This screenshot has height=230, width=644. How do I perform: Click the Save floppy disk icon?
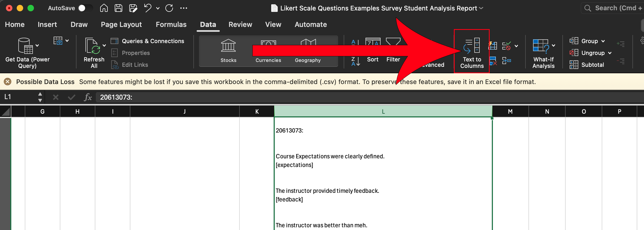tap(119, 8)
